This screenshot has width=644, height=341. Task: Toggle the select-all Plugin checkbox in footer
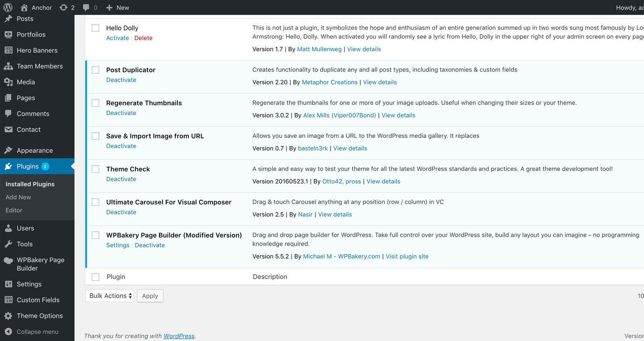[95, 277]
